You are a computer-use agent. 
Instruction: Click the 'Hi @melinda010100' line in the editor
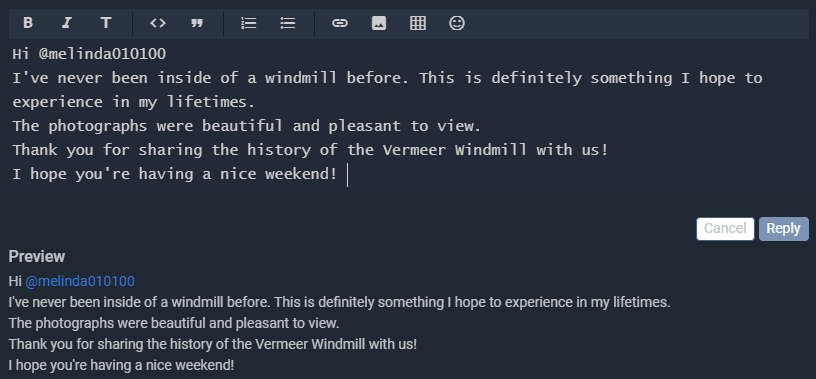pos(89,54)
